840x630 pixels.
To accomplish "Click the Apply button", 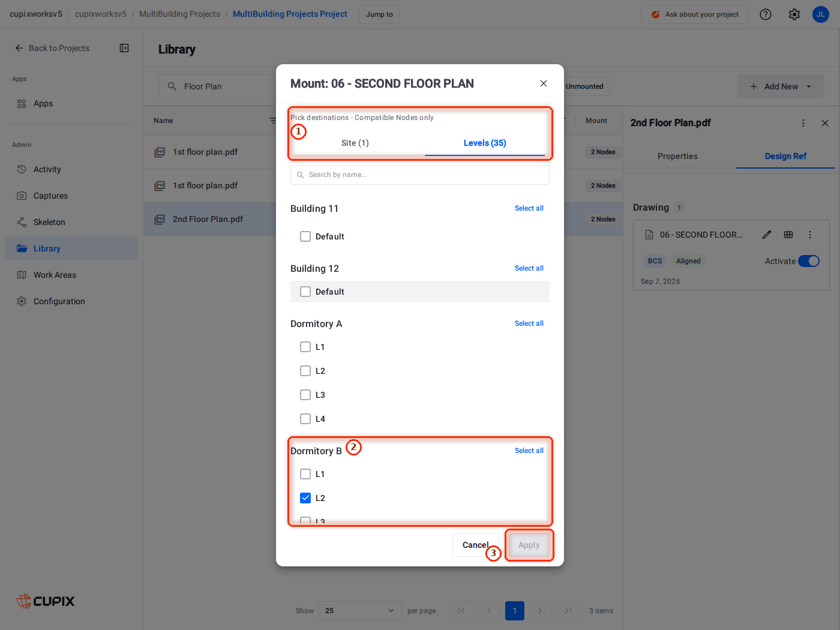I will (529, 545).
